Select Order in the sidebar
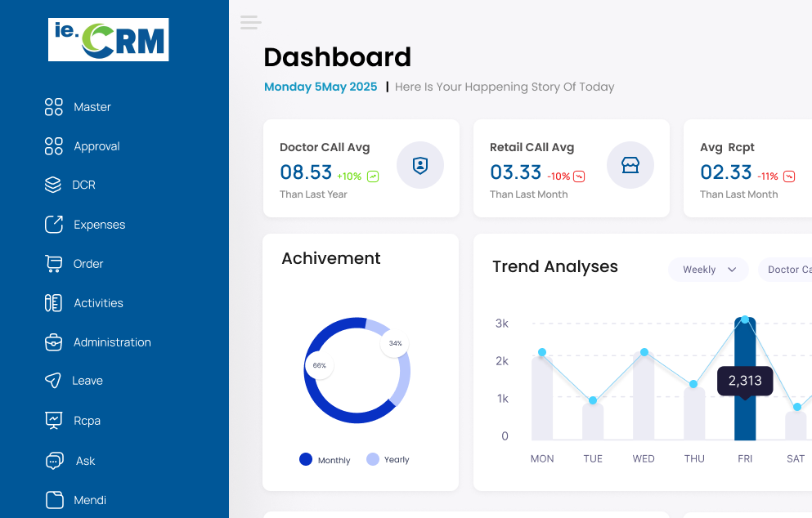This screenshot has width=812, height=518. point(88,264)
